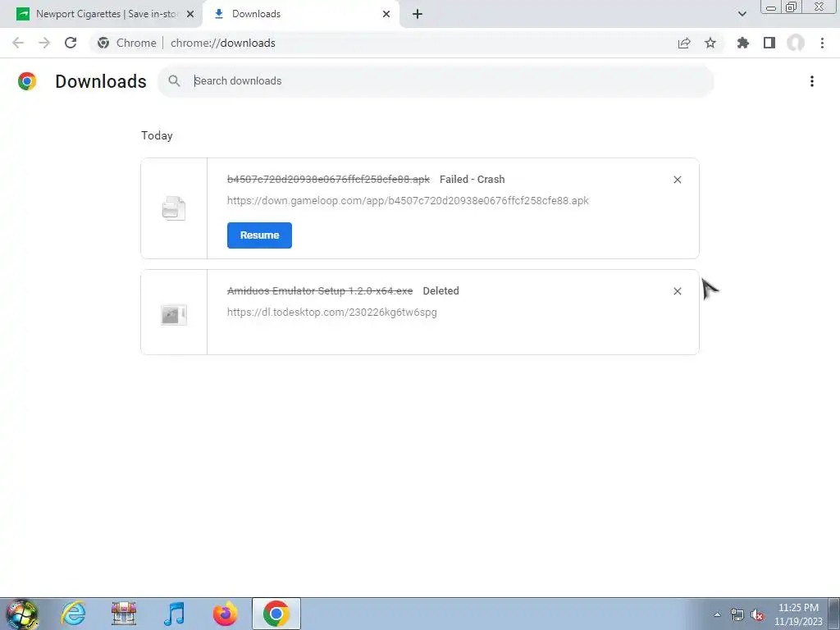840x630 pixels.
Task: Close the Newport Cigarettes tab
Action: click(x=190, y=14)
